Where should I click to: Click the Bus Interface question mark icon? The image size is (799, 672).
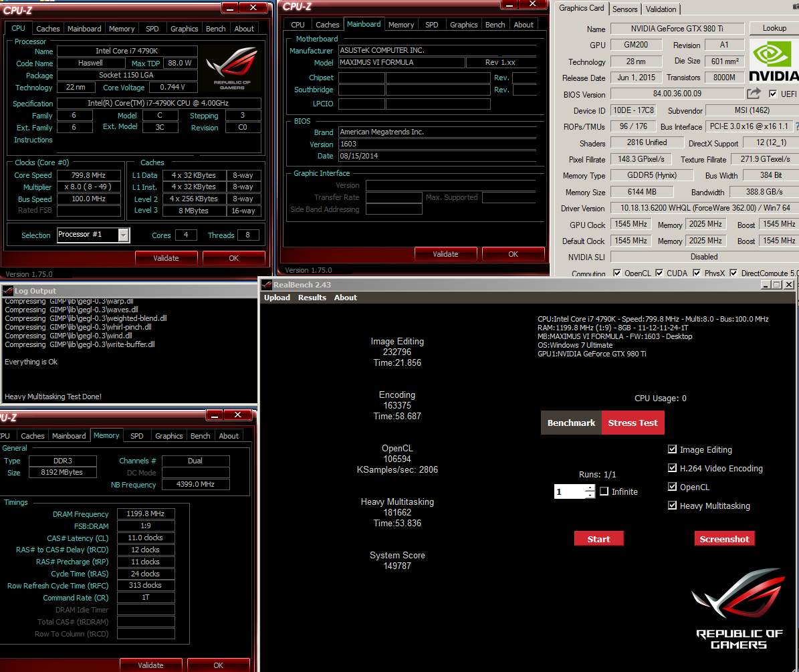click(x=796, y=126)
